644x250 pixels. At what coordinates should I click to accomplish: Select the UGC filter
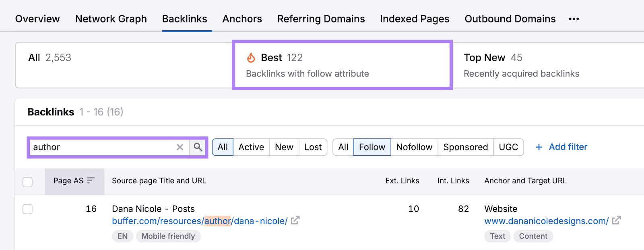tap(508, 147)
